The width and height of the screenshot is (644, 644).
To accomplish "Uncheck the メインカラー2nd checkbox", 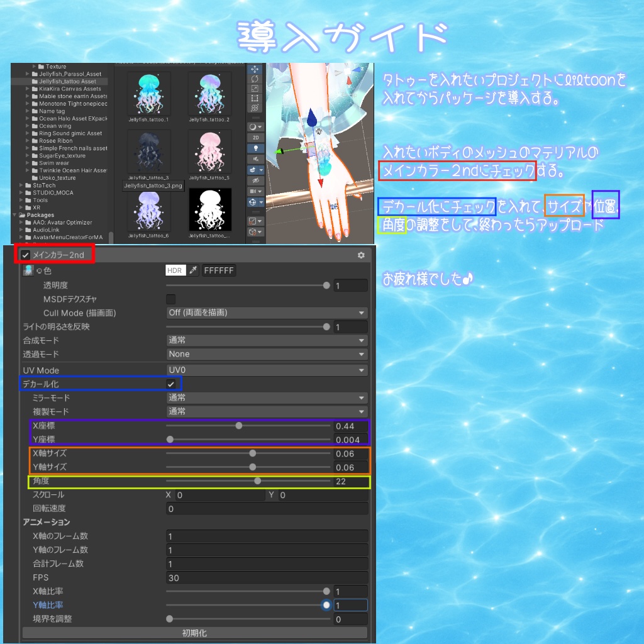I will (25, 255).
